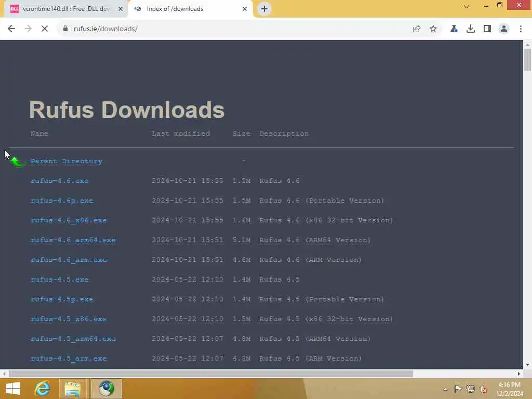Launch Internet Explorer from taskbar
The image size is (532, 399).
[42, 389]
